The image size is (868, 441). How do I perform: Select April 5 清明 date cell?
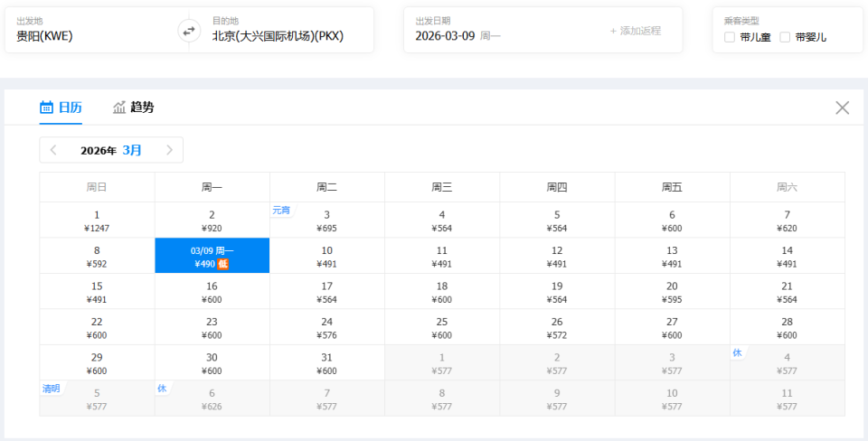pyautogui.click(x=97, y=399)
